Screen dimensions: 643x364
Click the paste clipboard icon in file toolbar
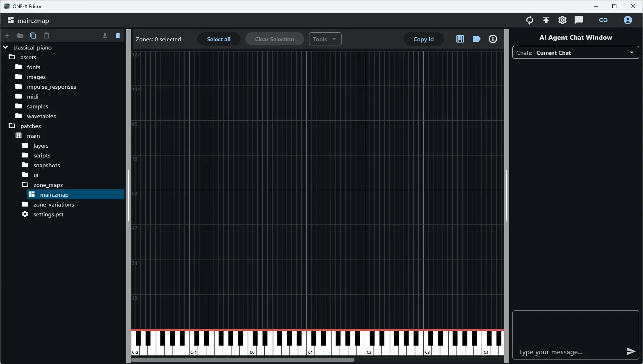click(46, 36)
